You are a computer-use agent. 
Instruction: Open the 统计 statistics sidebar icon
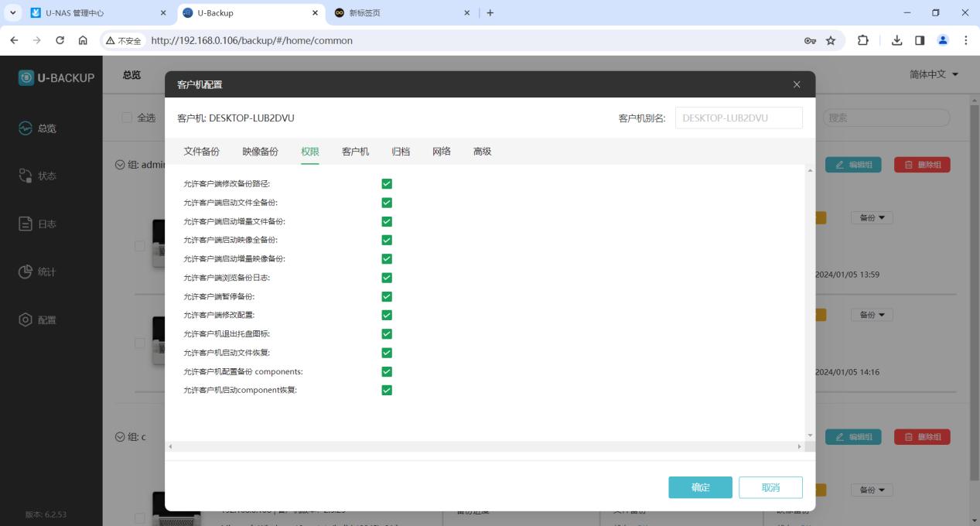(26, 272)
